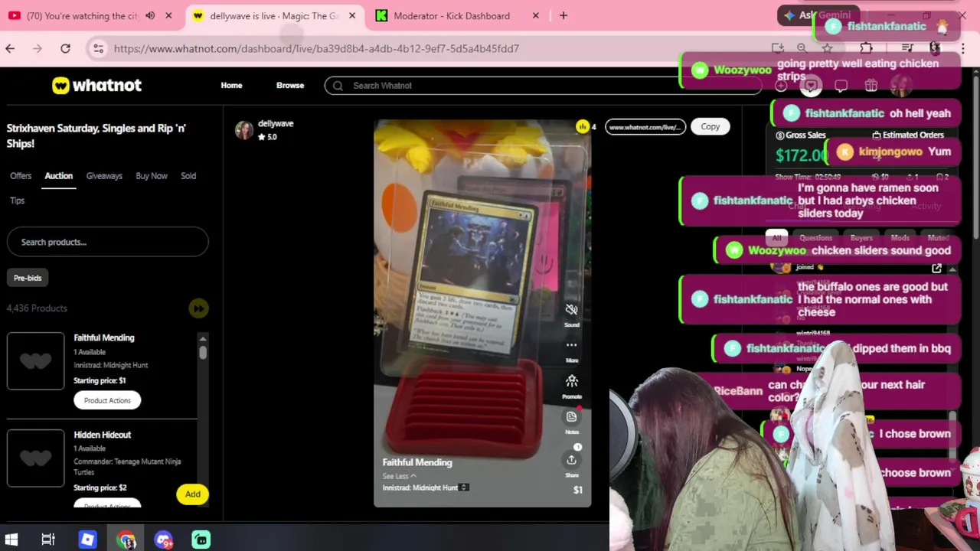Switch to the Buy Now tab

point(152,176)
